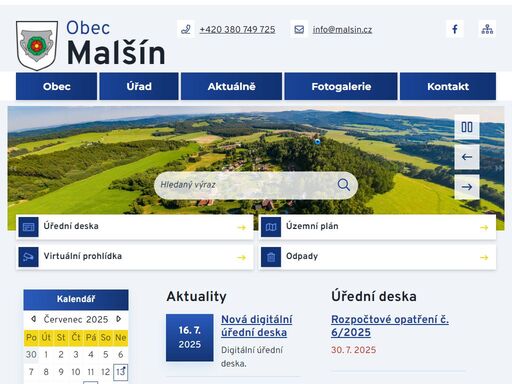
Task: Click the Úřední deska board icon
Action: pyautogui.click(x=28, y=227)
